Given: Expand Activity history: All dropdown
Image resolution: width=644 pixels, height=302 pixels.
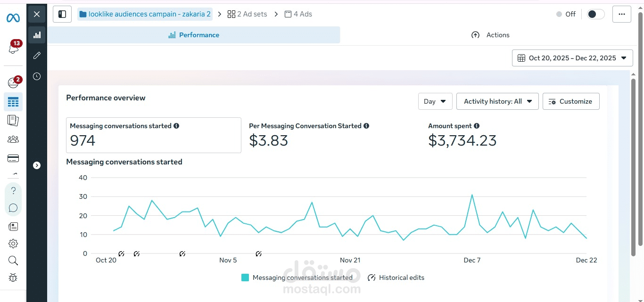Looking at the screenshot, I should (x=497, y=101).
